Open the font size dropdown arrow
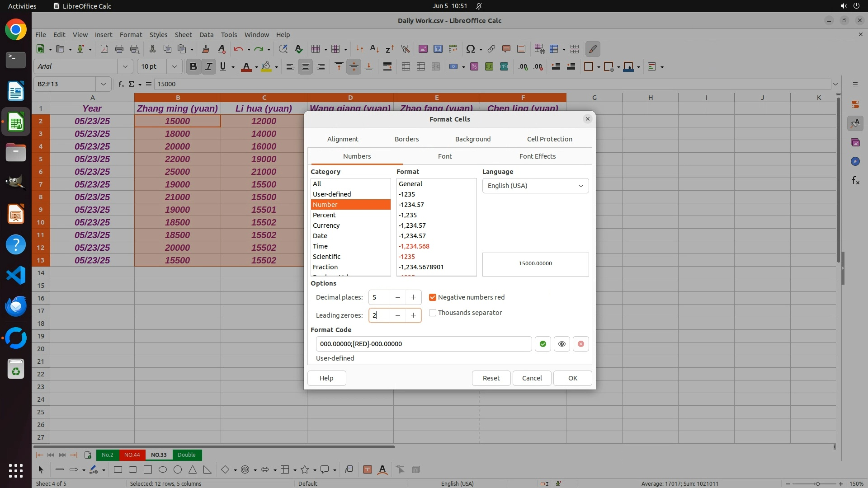The height and width of the screenshot is (488, 868). tap(174, 67)
